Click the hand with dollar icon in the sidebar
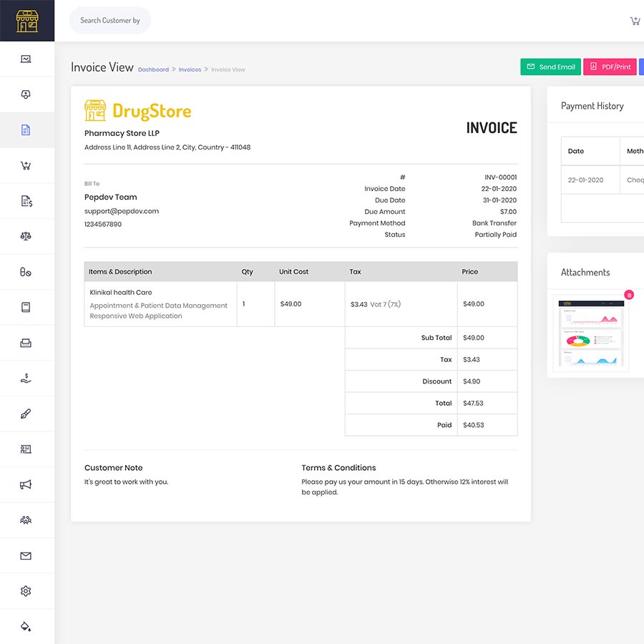This screenshot has height=644, width=644. coord(26,379)
